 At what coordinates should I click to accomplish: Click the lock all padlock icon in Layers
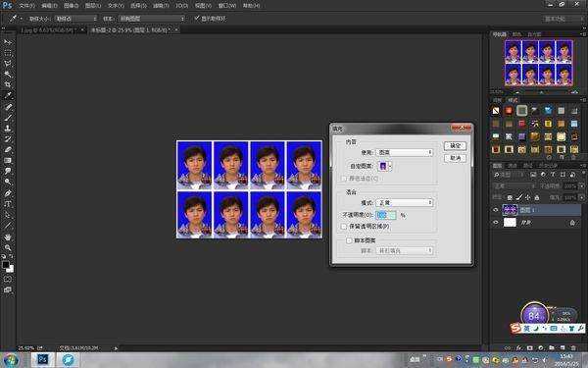537,197
